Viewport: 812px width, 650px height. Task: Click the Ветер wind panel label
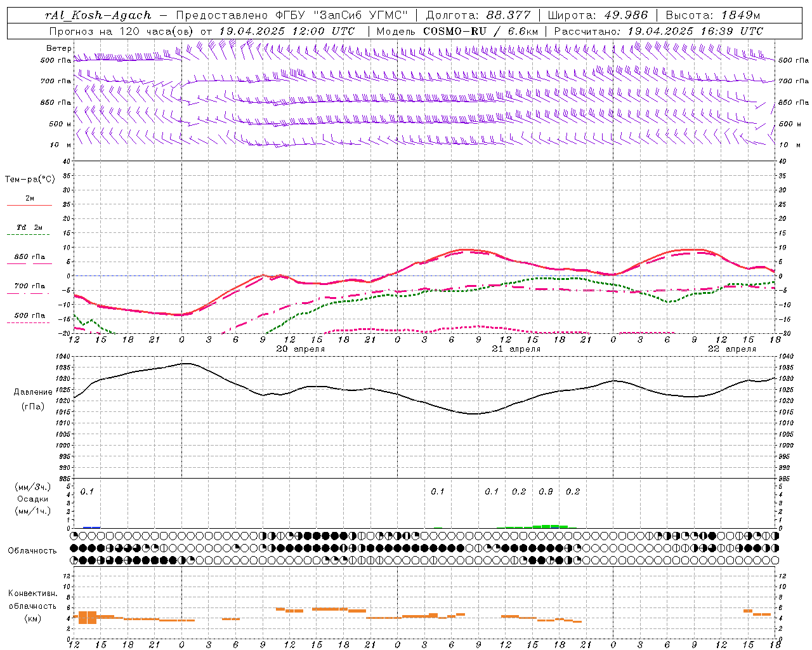click(x=59, y=48)
